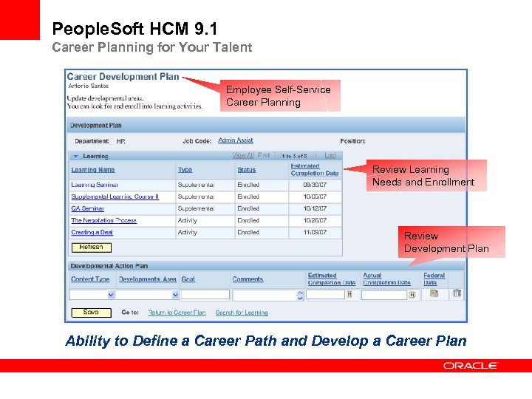Click the Federal Data page icon
The height and width of the screenshot is (399, 532).
[434, 293]
